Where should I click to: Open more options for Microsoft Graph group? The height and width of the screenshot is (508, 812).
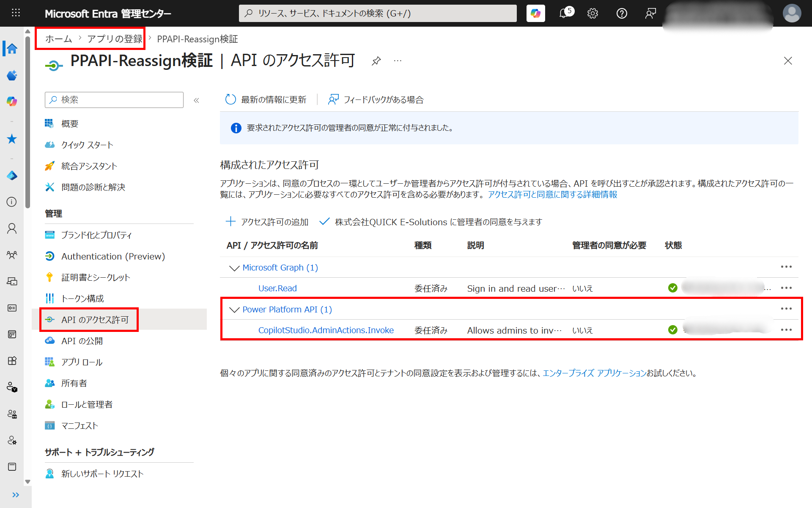[786, 267]
